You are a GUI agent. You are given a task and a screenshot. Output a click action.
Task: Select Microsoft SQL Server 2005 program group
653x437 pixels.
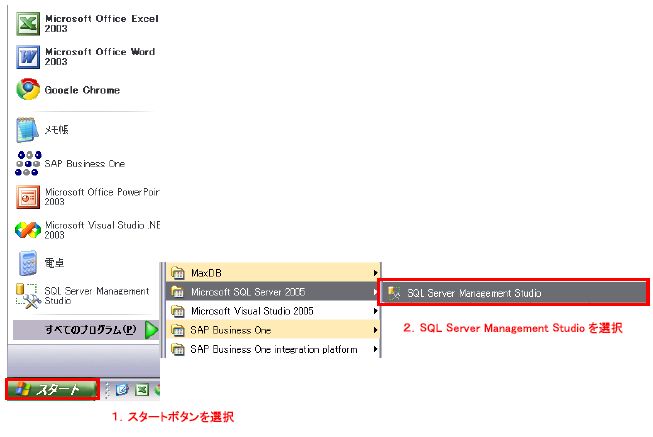273,292
